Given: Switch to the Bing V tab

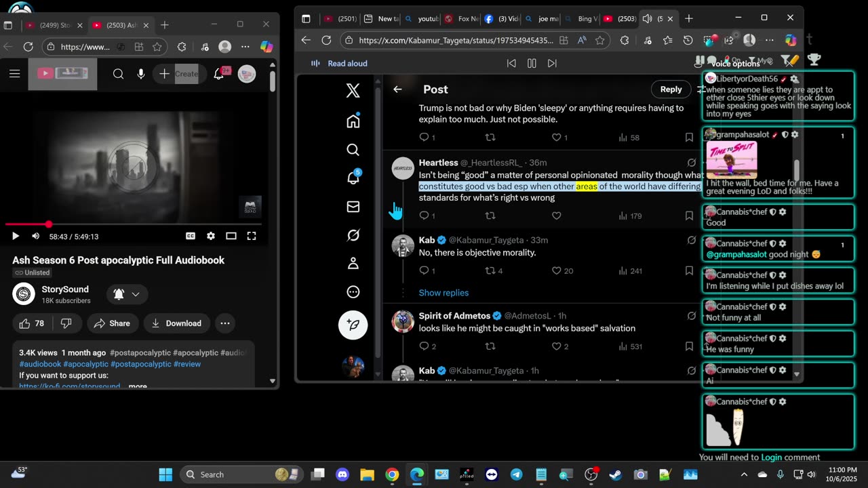Looking at the screenshot, I should click(580, 18).
